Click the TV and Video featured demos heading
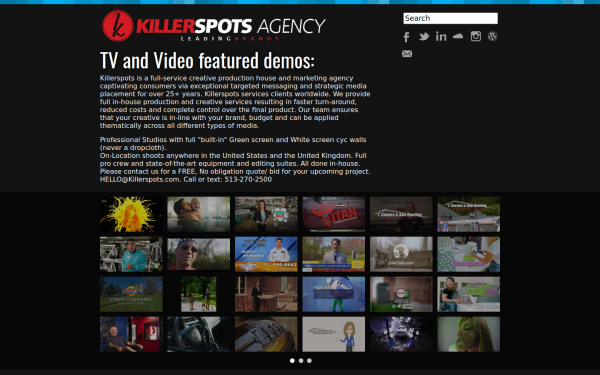This screenshot has height=375, width=600. point(207,60)
